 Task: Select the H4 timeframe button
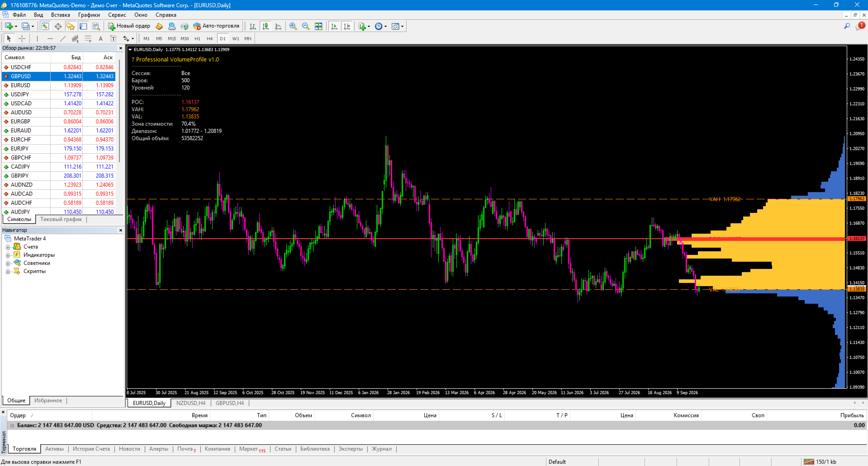click(209, 39)
